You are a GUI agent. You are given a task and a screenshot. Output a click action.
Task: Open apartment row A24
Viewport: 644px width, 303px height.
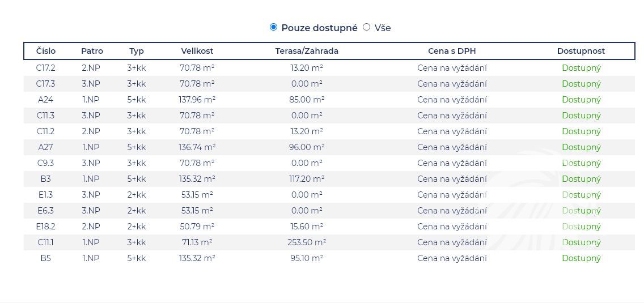(x=46, y=100)
